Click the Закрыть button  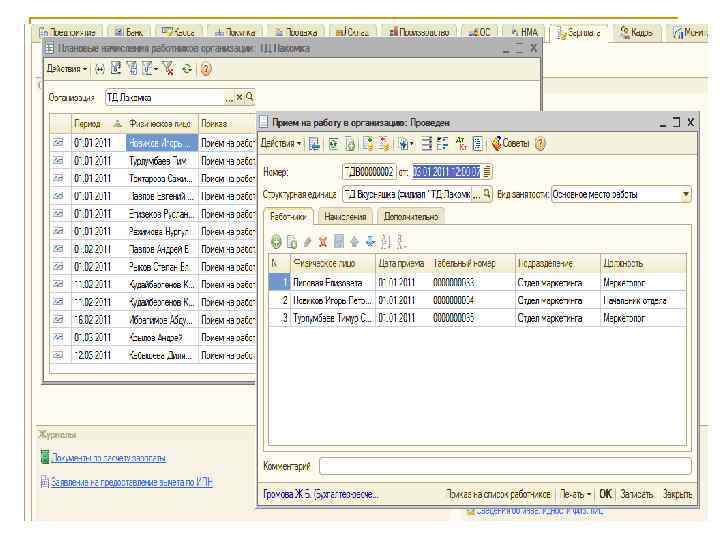tap(677, 494)
